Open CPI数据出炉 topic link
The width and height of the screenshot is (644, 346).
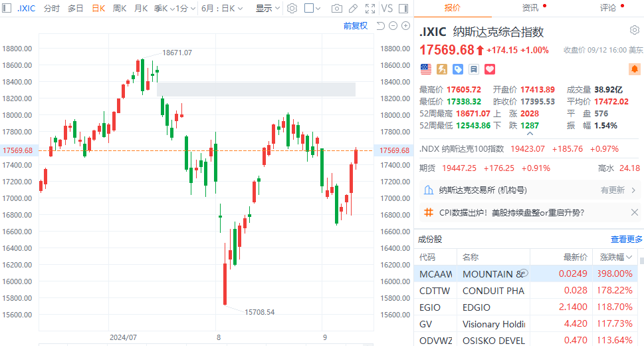click(x=512, y=213)
